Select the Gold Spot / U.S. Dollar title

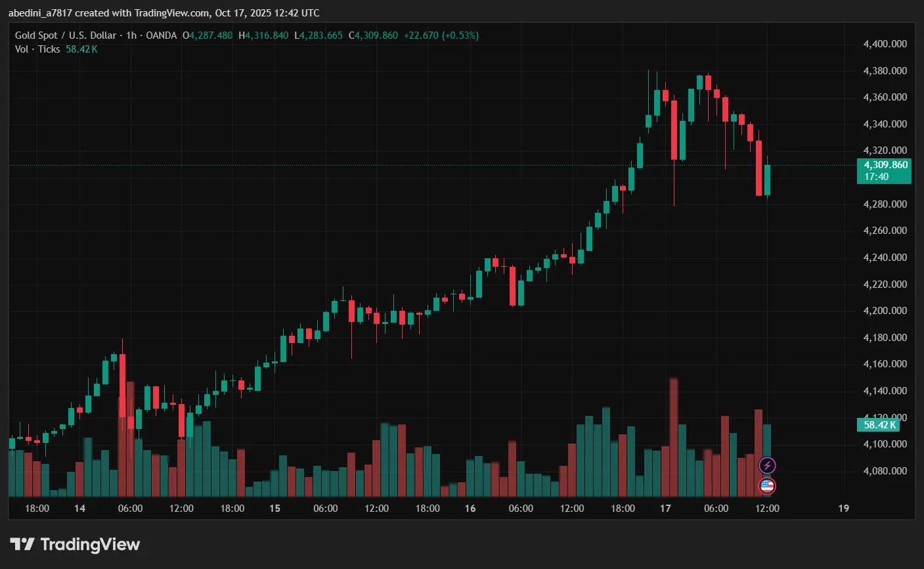(66, 35)
